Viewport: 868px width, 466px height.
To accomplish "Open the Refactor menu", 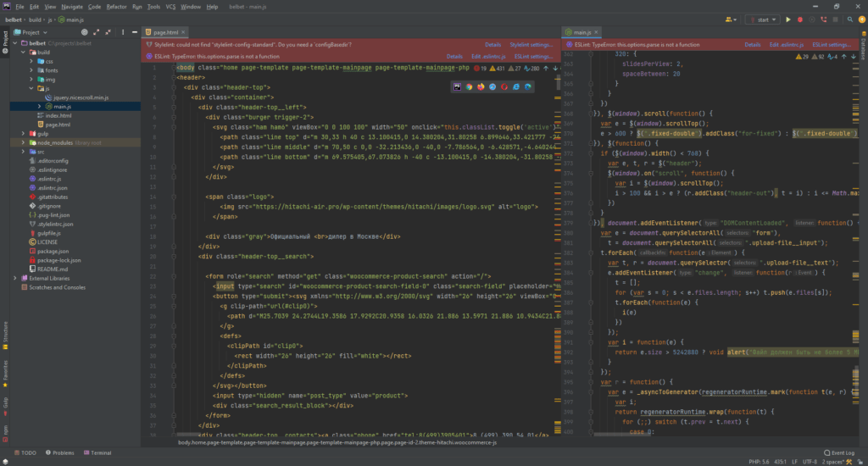I will [x=116, y=6].
